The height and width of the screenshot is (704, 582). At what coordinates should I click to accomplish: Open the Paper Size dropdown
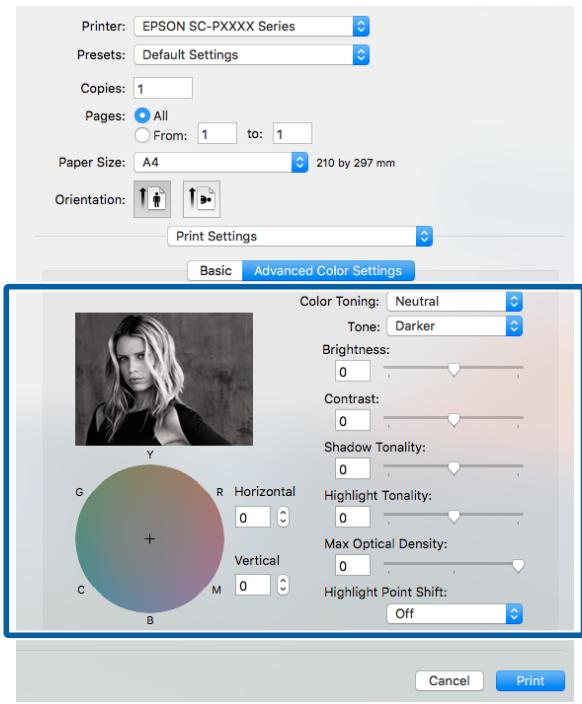coord(221,163)
